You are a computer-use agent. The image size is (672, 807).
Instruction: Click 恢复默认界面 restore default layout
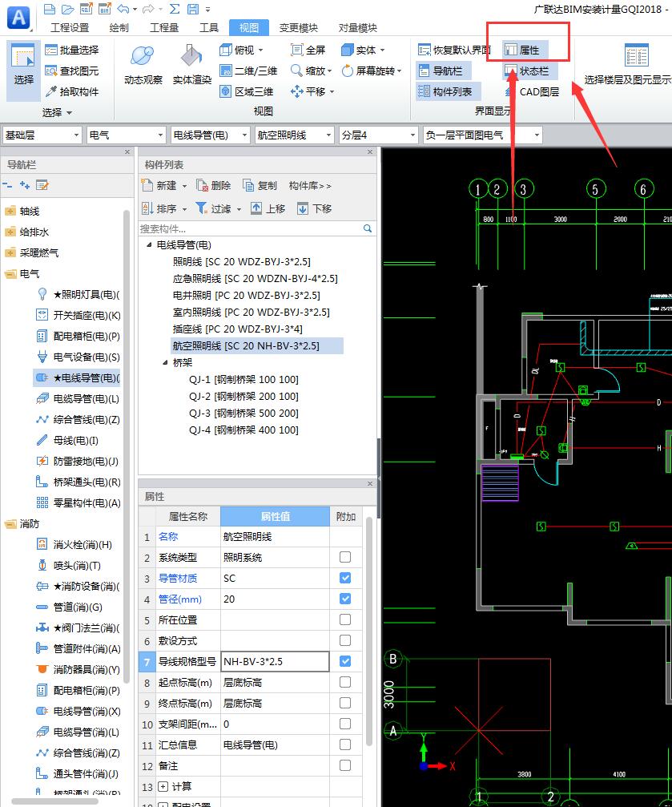[454, 50]
